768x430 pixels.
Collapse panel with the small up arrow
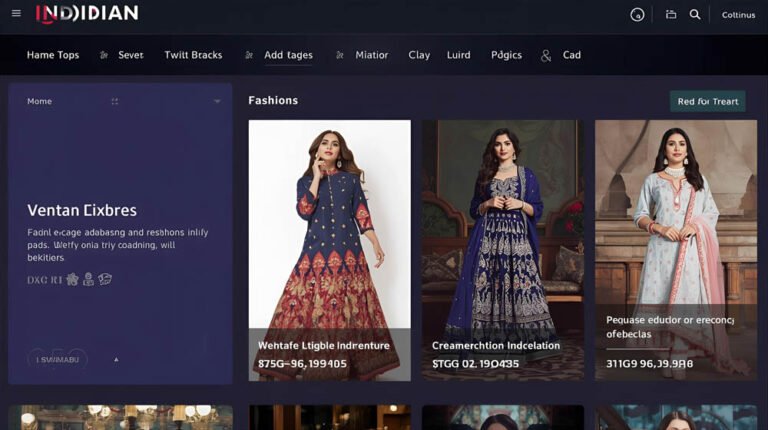[x=116, y=359]
